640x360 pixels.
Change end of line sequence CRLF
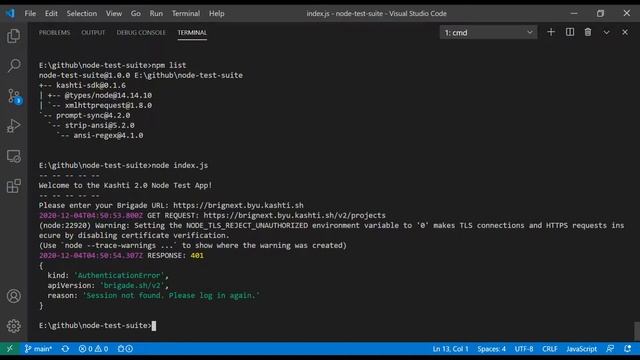coord(549,349)
